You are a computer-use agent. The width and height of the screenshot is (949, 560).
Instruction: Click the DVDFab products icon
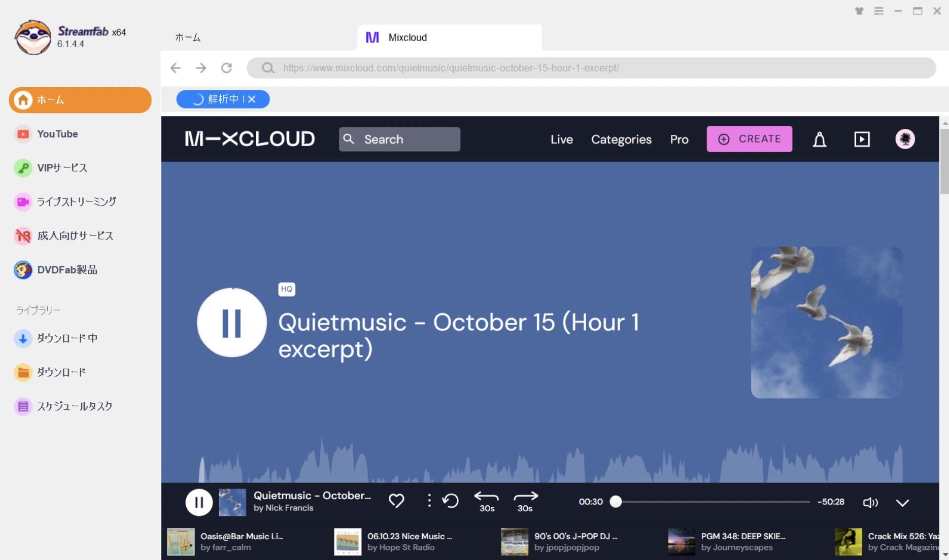[x=23, y=270]
